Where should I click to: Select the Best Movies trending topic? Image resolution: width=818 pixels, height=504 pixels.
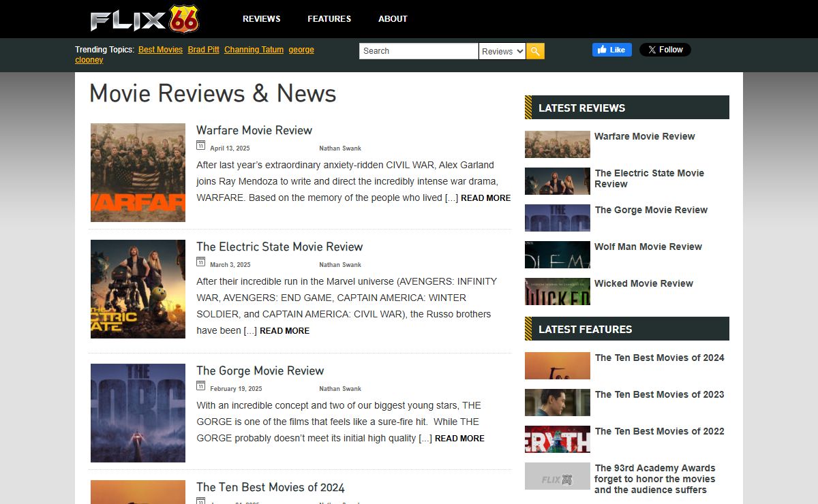click(160, 50)
